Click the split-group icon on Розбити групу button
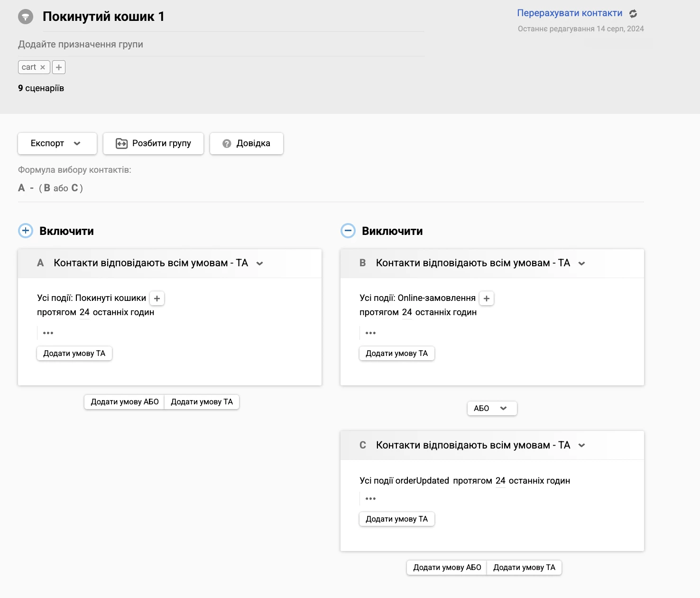This screenshot has width=700, height=598. [121, 143]
